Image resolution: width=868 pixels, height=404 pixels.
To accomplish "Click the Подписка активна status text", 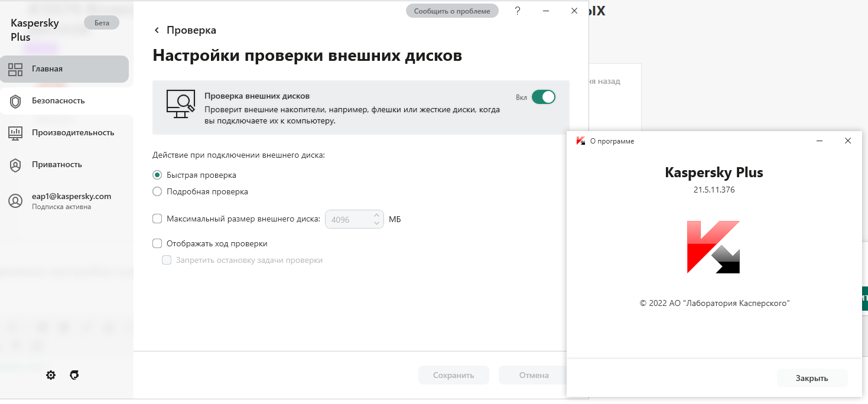I will [x=61, y=207].
